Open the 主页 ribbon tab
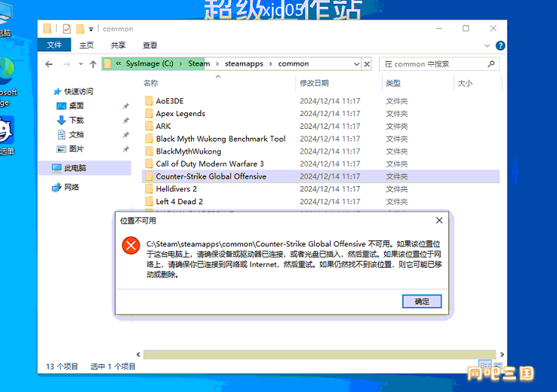Image resolution: width=557 pixels, height=392 pixels. (x=86, y=45)
